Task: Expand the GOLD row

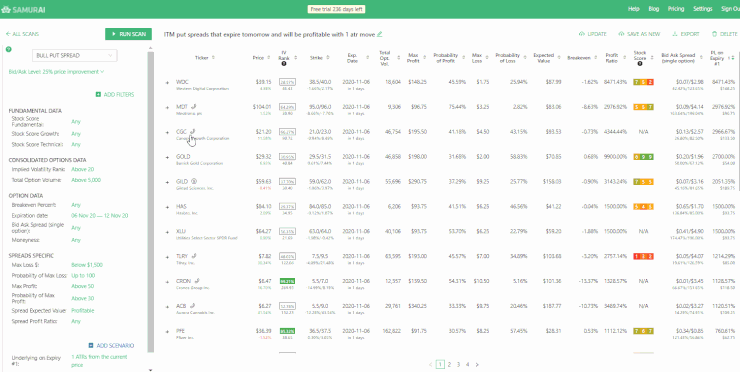Action: point(167,157)
